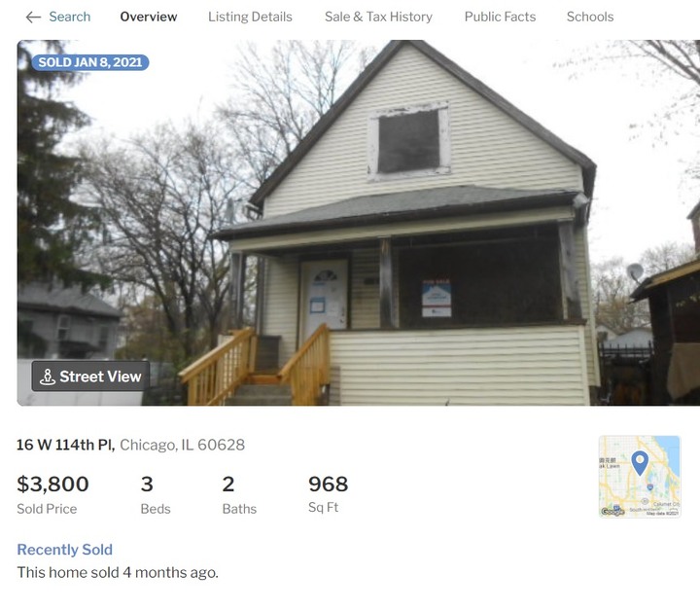Screen dimensions: 700x610
Task: Jump to the Schools tab
Action: pos(590,17)
